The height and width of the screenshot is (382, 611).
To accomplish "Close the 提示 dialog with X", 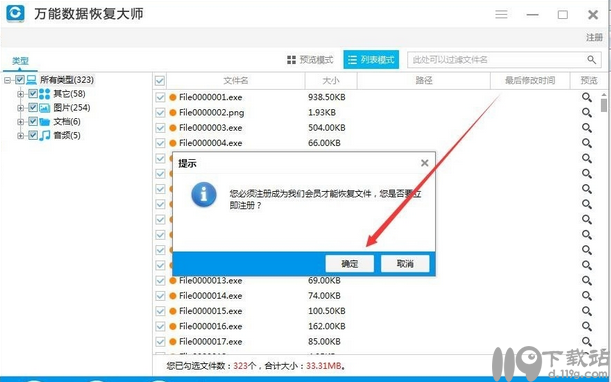I will click(x=425, y=163).
